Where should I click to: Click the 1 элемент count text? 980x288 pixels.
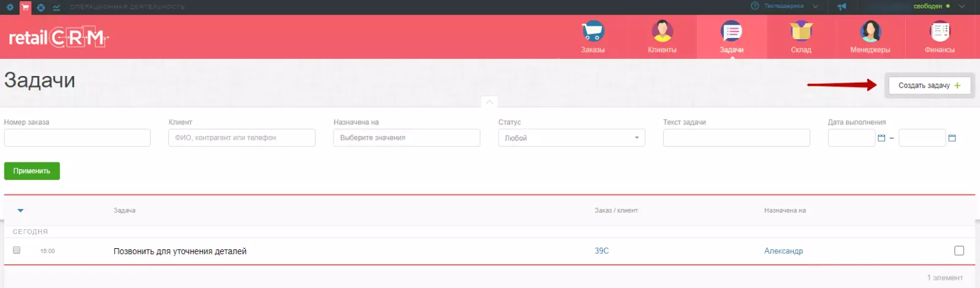(x=945, y=278)
